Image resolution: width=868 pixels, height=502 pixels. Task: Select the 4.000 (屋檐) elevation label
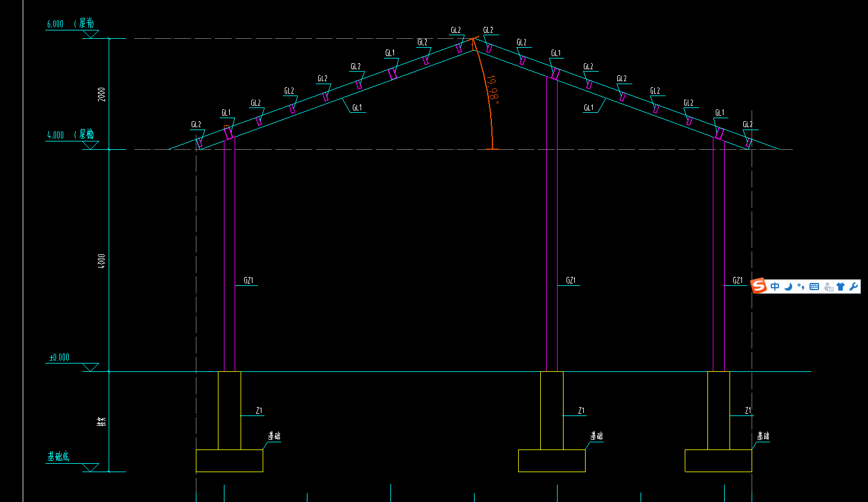(x=70, y=134)
